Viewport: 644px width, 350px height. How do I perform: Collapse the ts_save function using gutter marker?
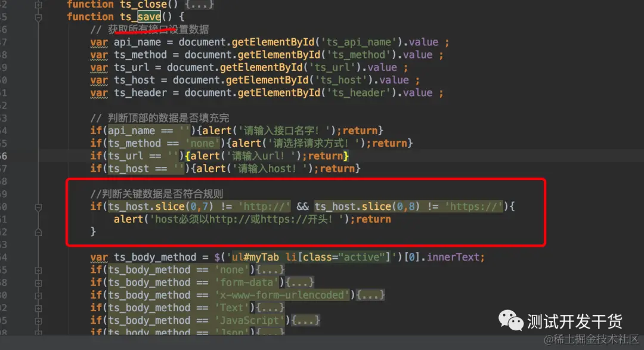coord(38,17)
